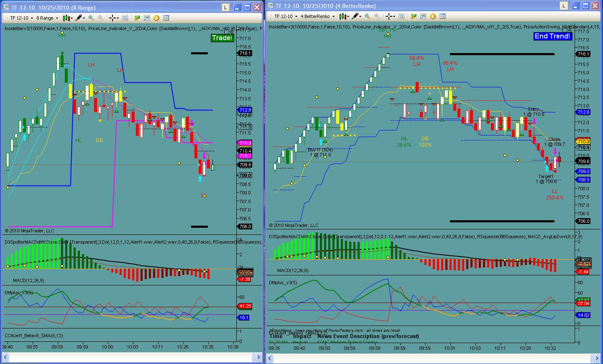
Task: Minimize the BetterRenko chart window
Action: [576, 5]
